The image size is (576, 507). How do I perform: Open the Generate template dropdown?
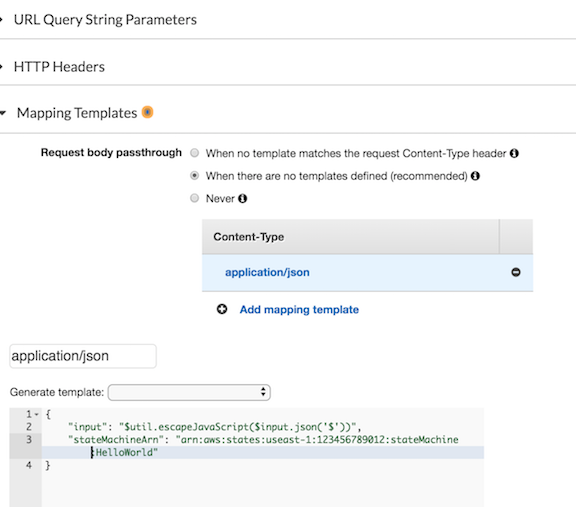tap(189, 392)
